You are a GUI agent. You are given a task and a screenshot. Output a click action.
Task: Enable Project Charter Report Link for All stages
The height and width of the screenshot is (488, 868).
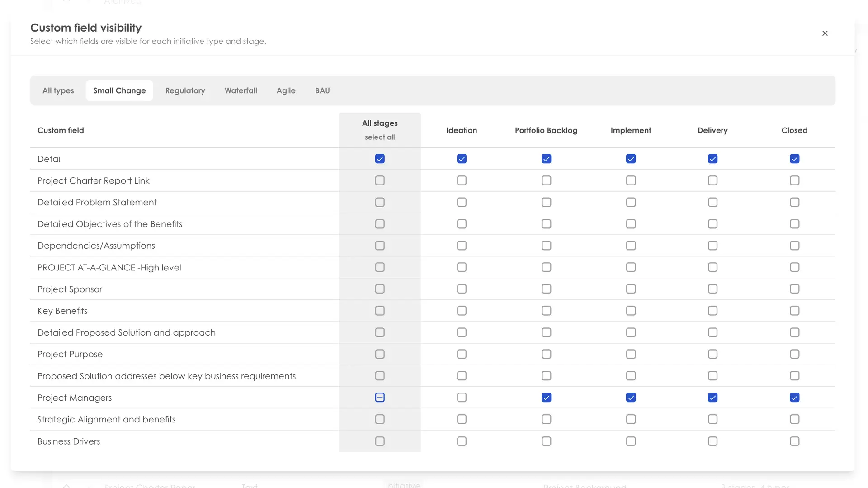[380, 180]
